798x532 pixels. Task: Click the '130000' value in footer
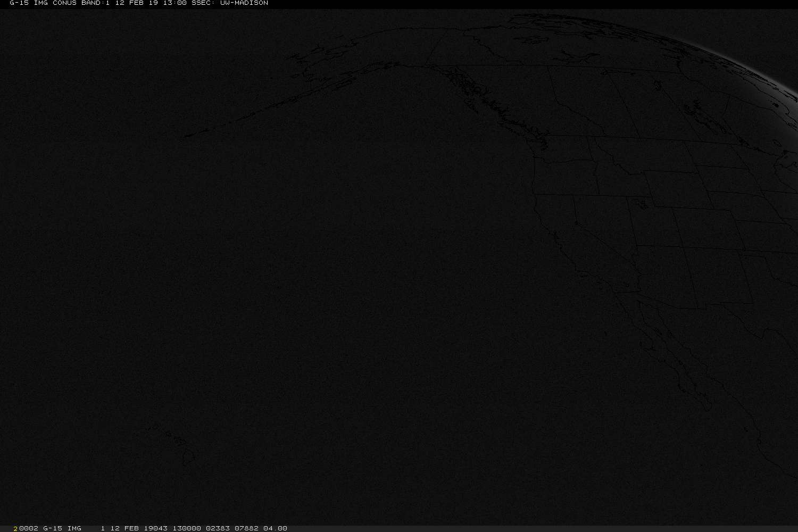186,528
